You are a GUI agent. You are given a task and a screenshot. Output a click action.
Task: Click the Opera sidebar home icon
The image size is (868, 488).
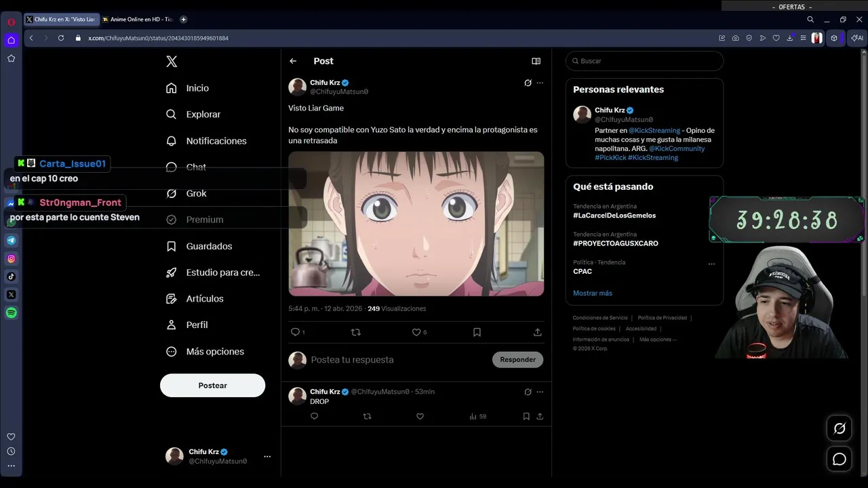12,40
